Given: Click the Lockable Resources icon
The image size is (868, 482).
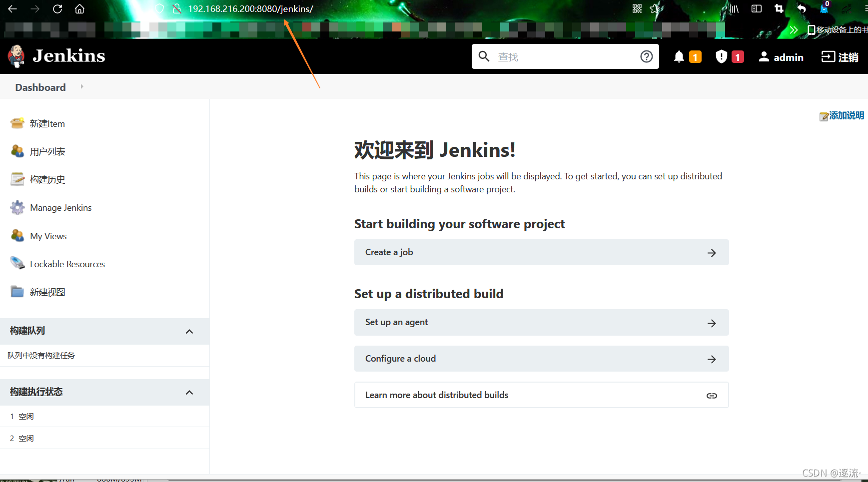Looking at the screenshot, I should [x=17, y=263].
